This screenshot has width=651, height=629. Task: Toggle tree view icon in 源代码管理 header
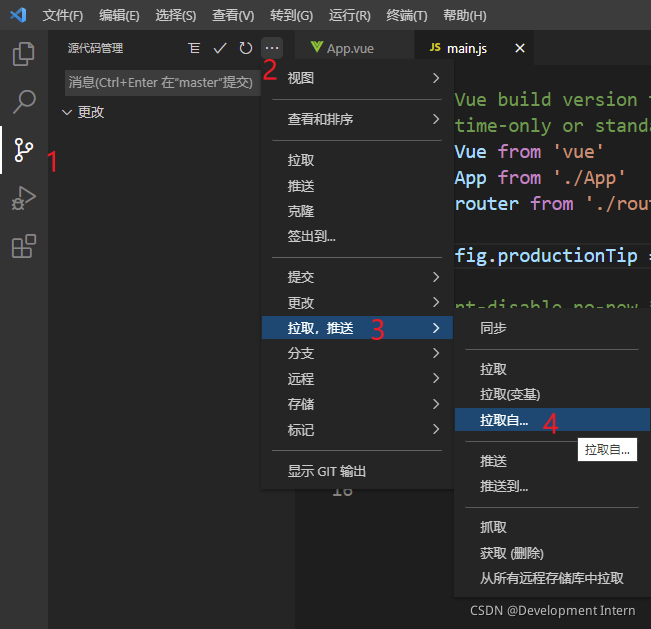click(x=194, y=48)
